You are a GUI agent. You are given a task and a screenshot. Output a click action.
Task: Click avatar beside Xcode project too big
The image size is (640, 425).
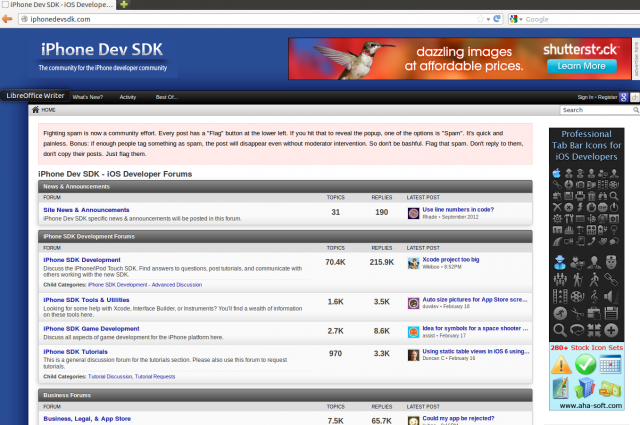click(x=413, y=263)
